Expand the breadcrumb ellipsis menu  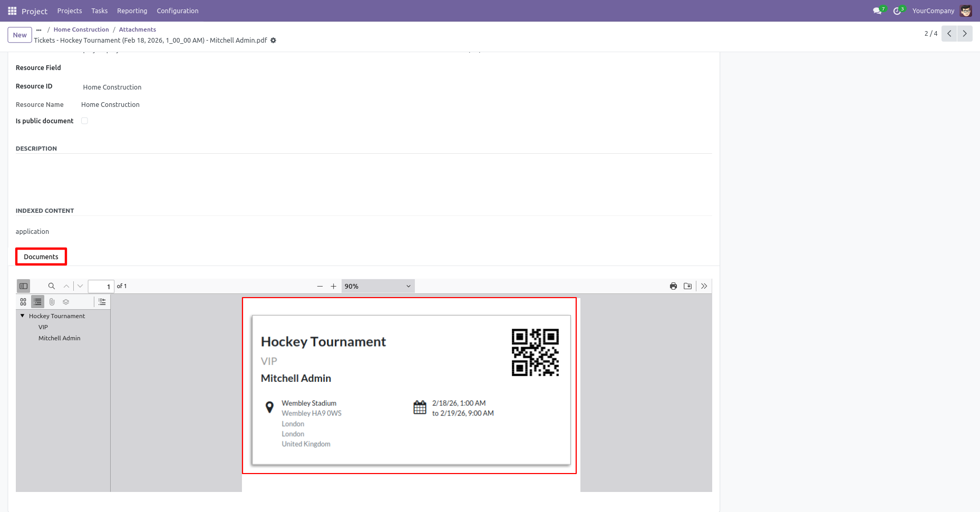click(x=38, y=29)
